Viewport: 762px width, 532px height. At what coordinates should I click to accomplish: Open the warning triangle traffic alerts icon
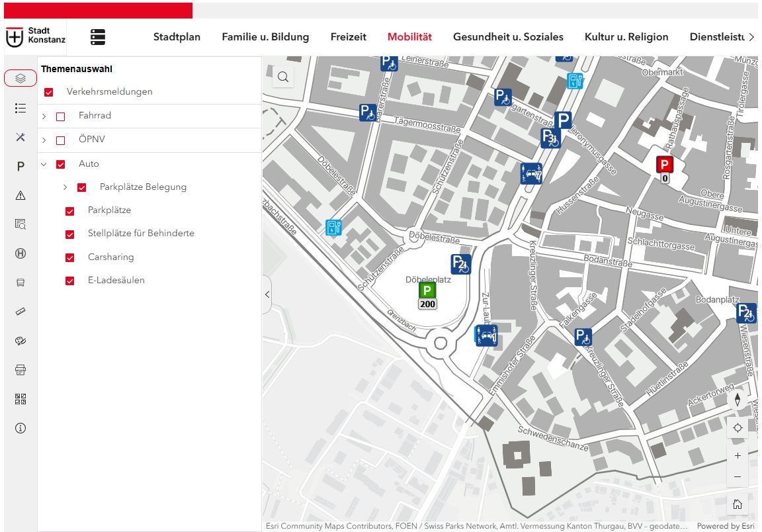pyautogui.click(x=20, y=195)
